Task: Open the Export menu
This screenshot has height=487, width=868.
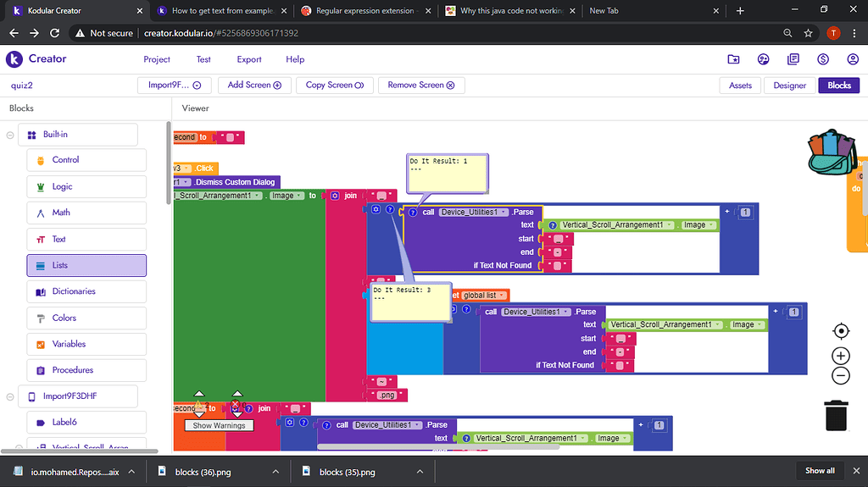Action: tap(249, 59)
